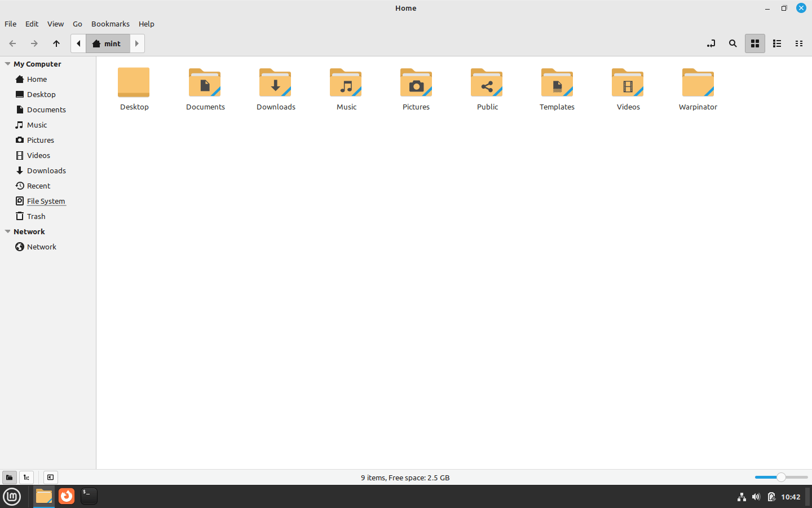Launch the terminal from the taskbar

[89, 496]
